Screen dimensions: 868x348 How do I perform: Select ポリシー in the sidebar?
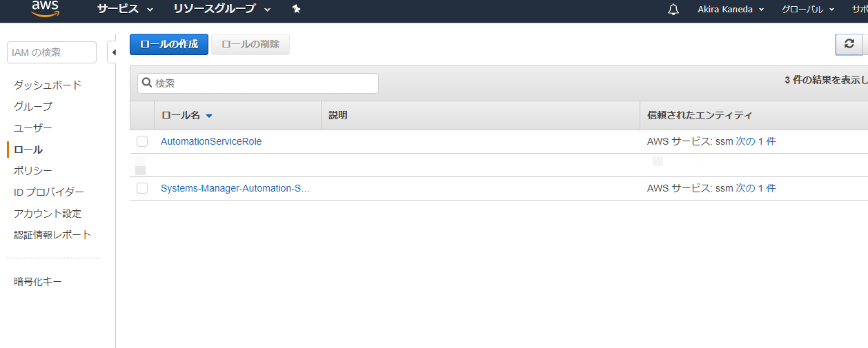33,170
